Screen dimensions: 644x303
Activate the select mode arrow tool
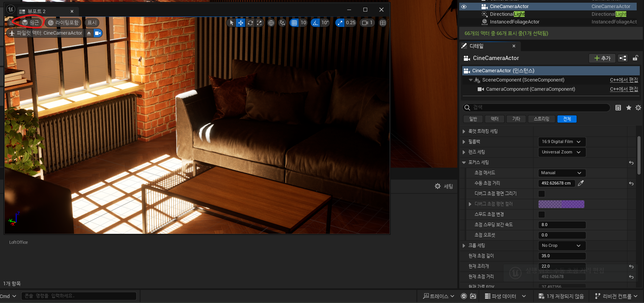(231, 23)
